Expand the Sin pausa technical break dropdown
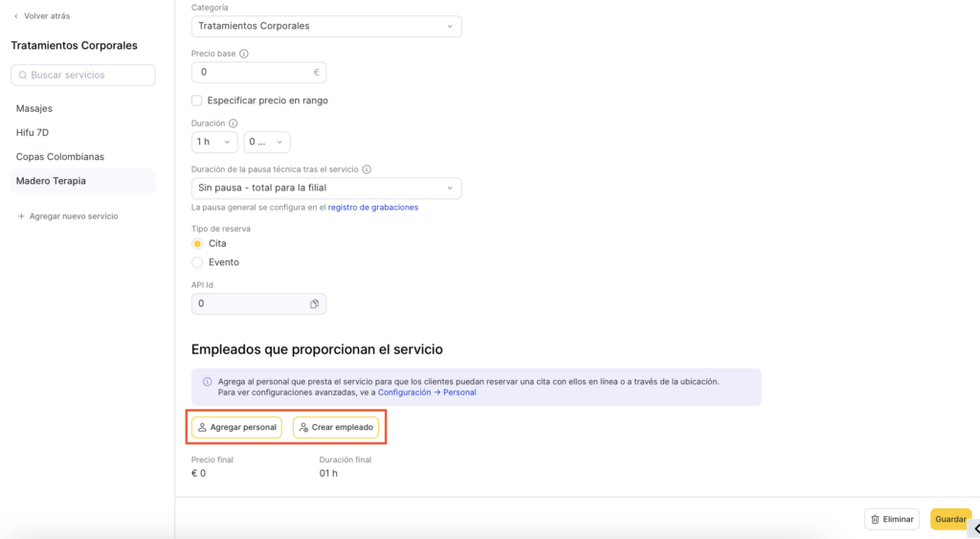 coord(326,189)
